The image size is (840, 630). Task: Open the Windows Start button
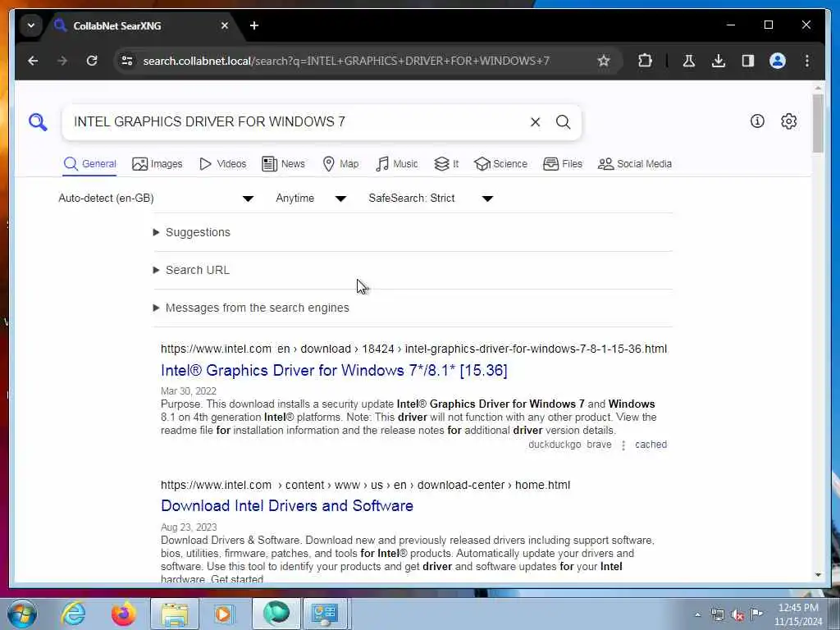22,614
